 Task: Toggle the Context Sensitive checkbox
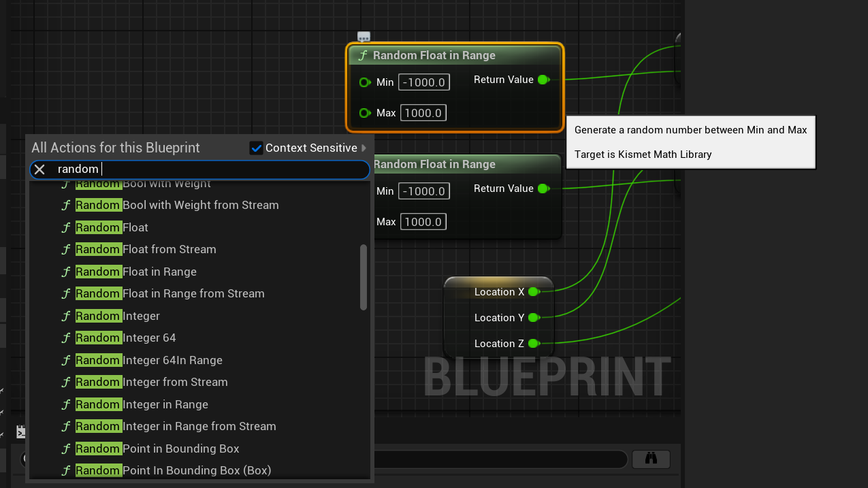pos(257,148)
